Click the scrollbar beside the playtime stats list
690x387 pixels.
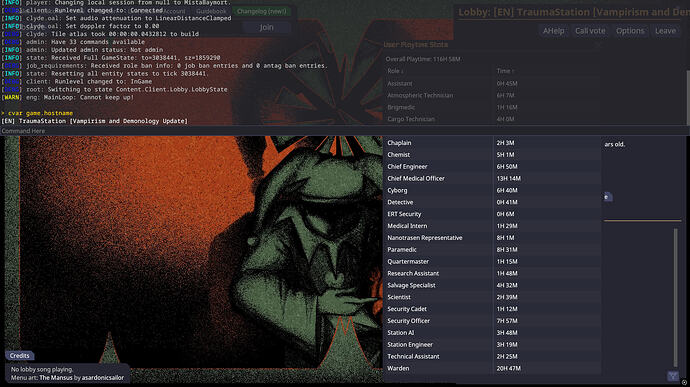[687, 97]
